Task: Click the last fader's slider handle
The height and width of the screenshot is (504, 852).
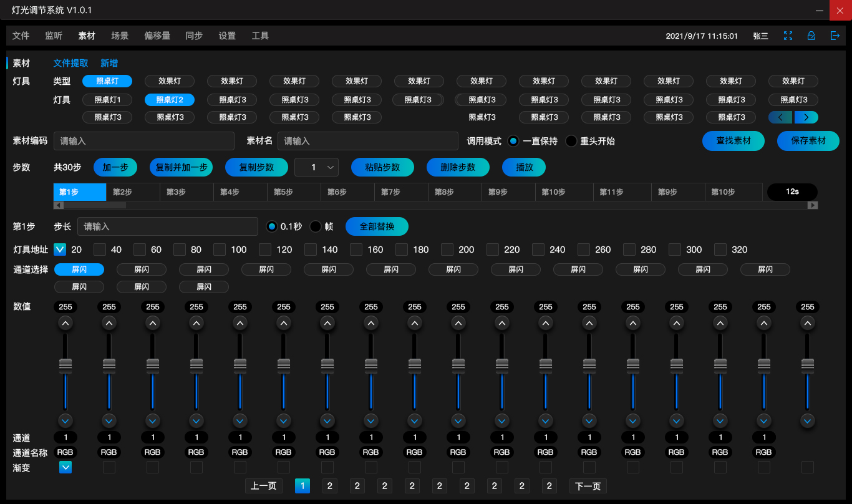Action: [808, 366]
